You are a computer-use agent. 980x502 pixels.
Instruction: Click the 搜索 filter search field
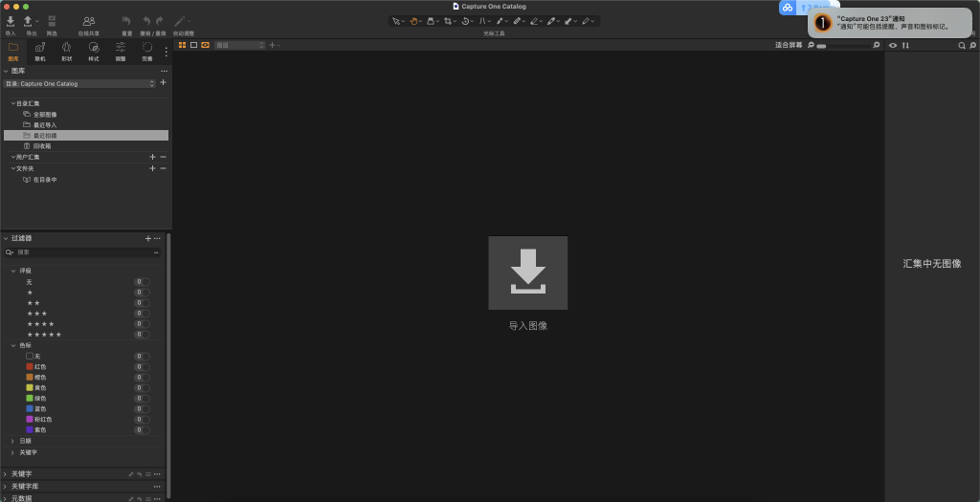point(82,252)
